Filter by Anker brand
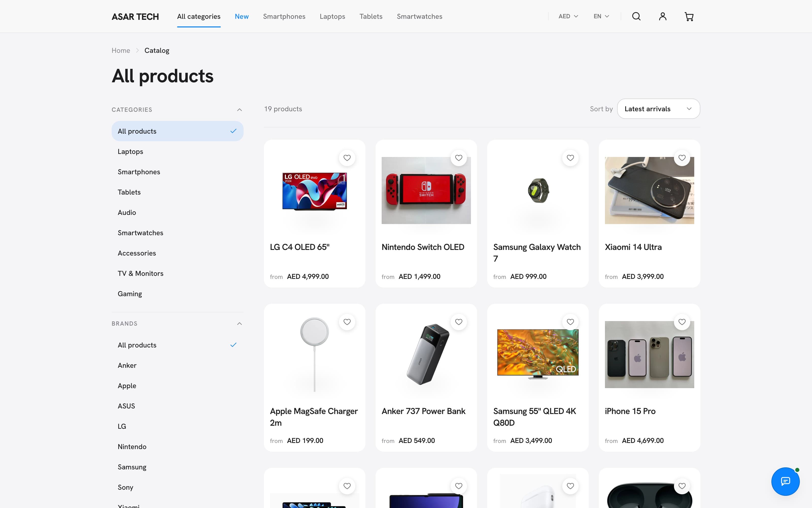 click(178, 365)
